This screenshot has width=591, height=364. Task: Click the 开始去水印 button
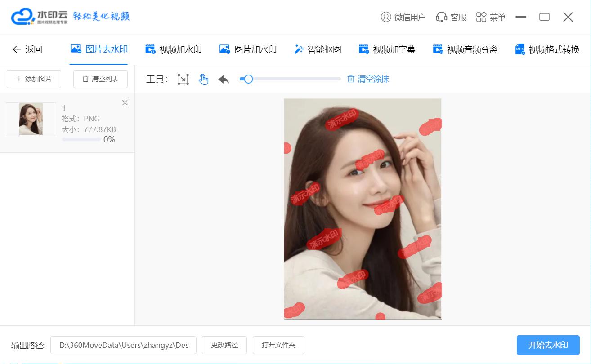548,345
